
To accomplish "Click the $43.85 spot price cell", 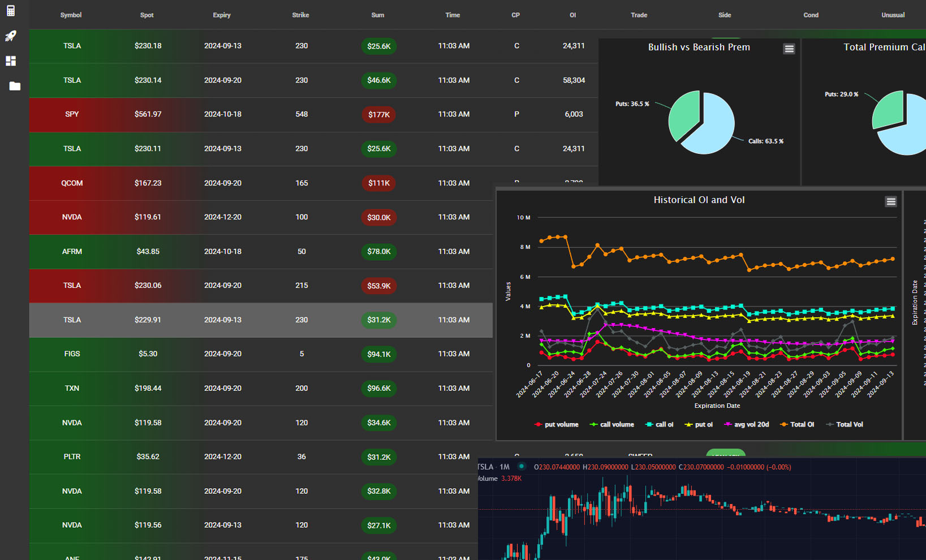I will (x=148, y=252).
